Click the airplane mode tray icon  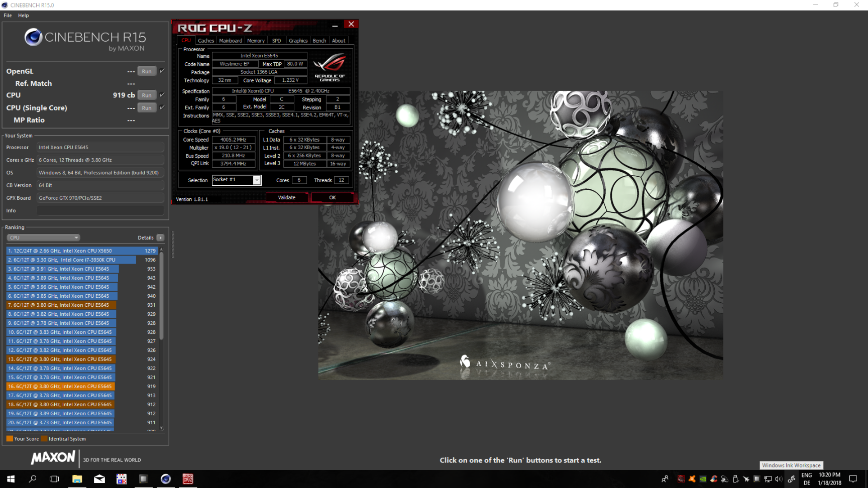click(746, 479)
